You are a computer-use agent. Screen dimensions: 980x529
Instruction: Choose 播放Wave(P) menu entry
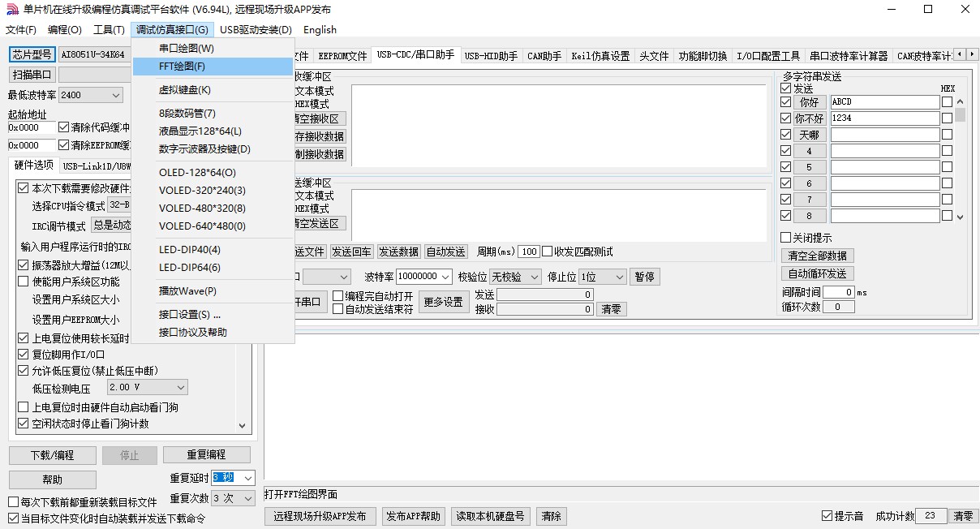(213, 291)
